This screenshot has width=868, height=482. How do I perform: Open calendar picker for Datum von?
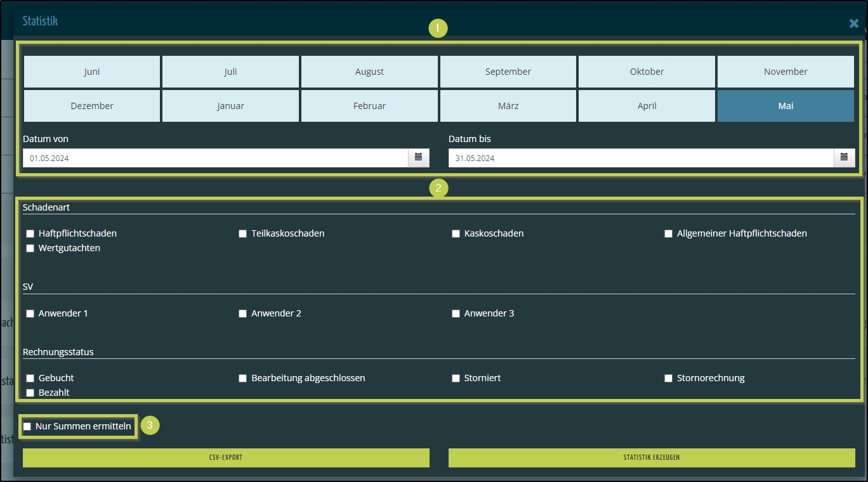[418, 157]
